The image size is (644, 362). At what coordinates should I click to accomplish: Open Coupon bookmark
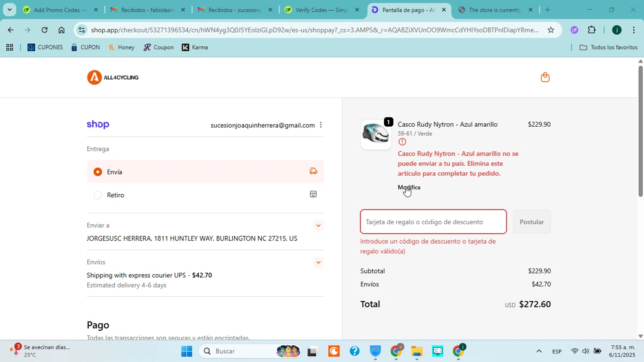(x=158, y=47)
